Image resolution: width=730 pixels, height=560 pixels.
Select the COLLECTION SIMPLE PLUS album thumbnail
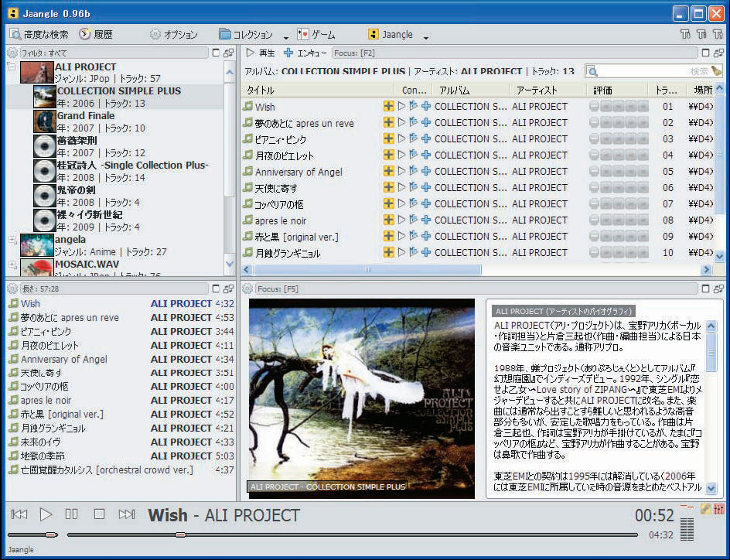click(x=45, y=97)
